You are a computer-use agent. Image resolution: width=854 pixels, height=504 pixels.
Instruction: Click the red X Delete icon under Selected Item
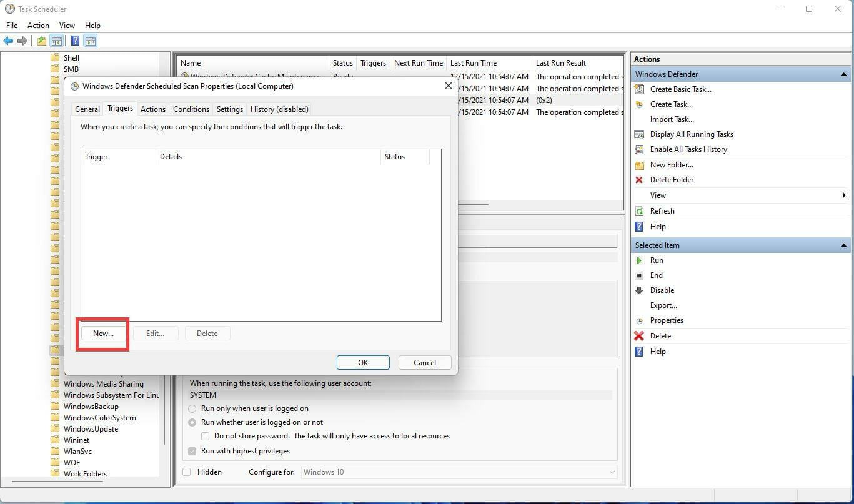[x=639, y=336]
